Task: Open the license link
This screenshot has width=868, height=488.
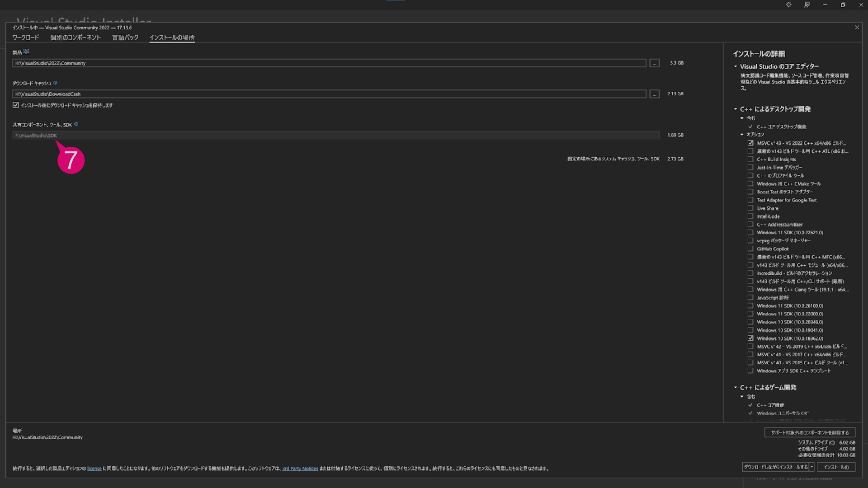Action: [94, 469]
